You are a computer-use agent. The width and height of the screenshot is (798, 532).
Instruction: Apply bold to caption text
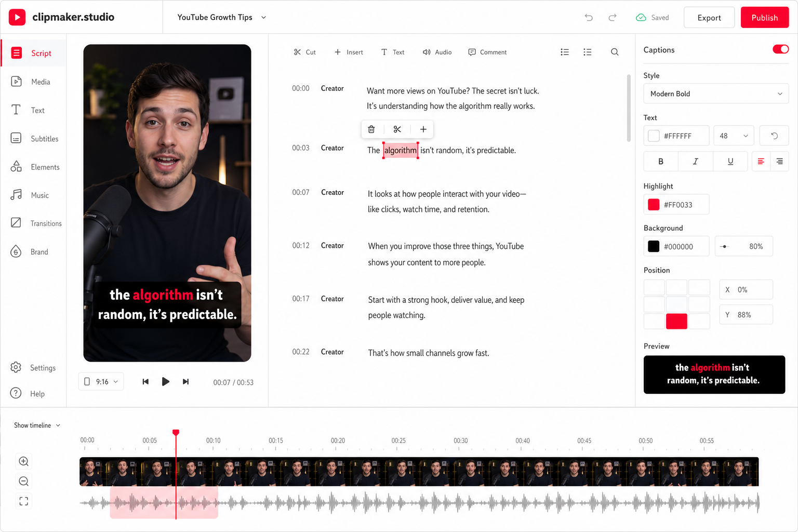(661, 162)
